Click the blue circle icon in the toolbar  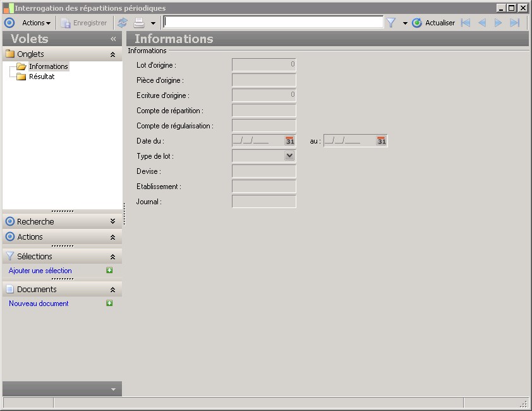9,23
